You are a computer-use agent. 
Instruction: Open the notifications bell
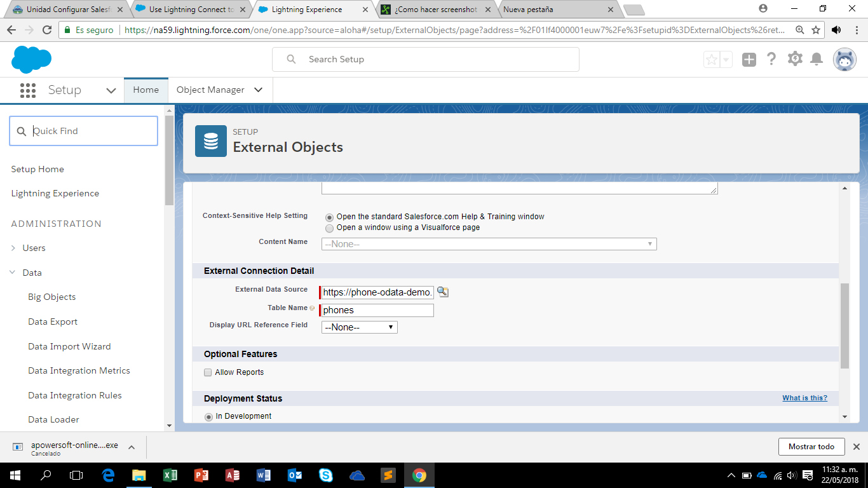(817, 59)
